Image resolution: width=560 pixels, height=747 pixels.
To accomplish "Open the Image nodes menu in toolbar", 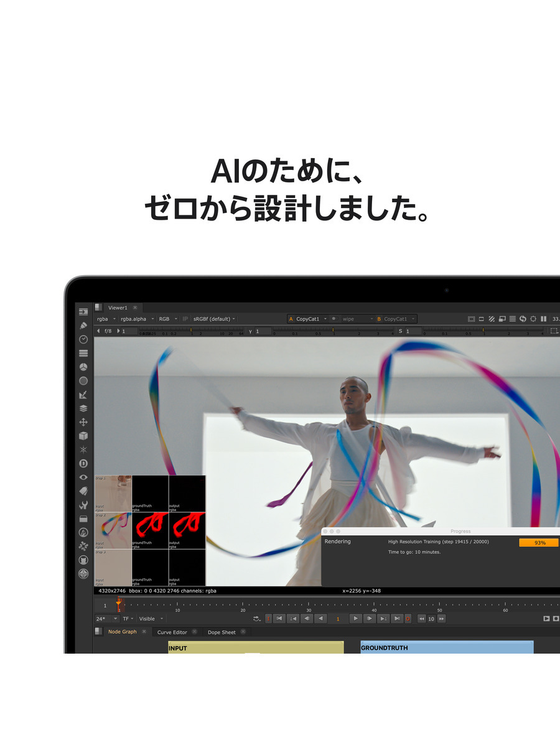I will point(83,311).
